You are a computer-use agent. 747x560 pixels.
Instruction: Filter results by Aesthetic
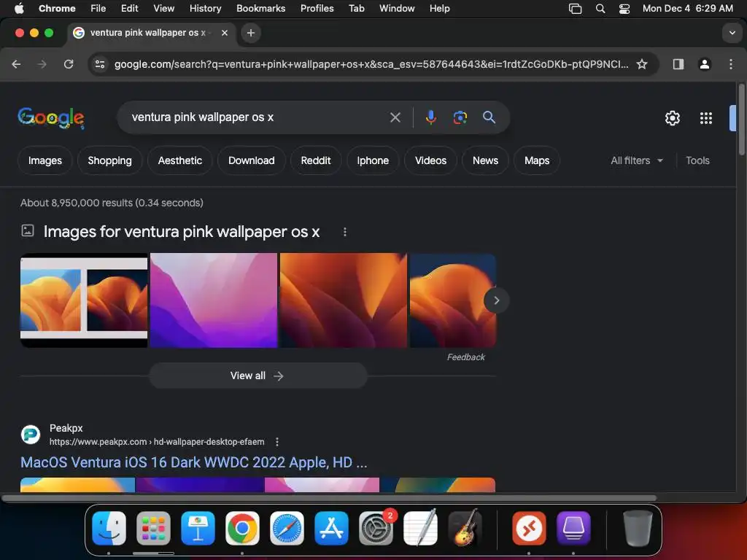(180, 160)
